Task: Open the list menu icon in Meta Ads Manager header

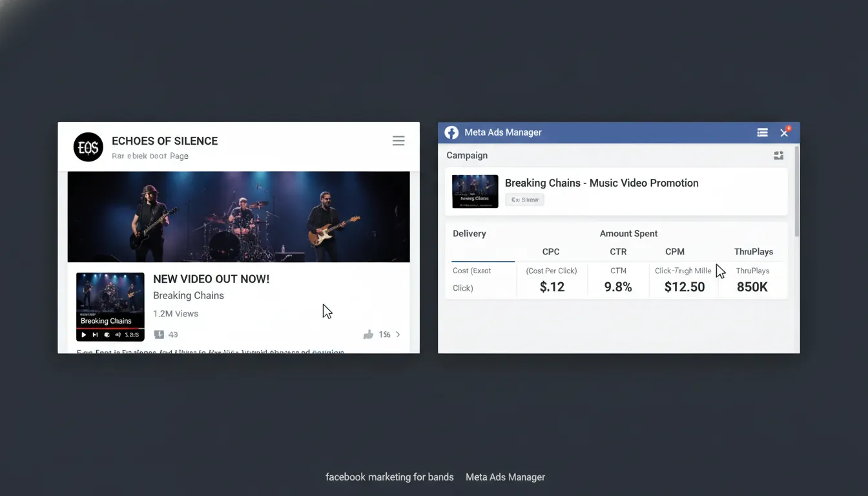Action: [x=762, y=132]
